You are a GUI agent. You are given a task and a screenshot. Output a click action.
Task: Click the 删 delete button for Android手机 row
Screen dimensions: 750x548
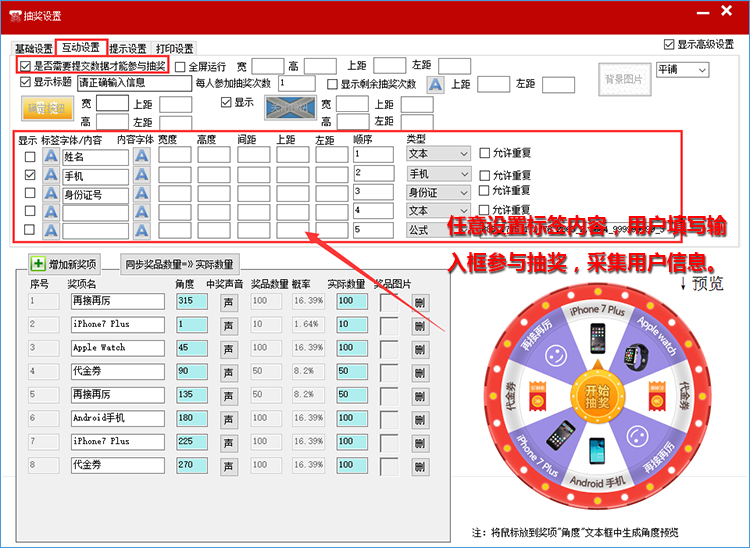[x=419, y=419]
